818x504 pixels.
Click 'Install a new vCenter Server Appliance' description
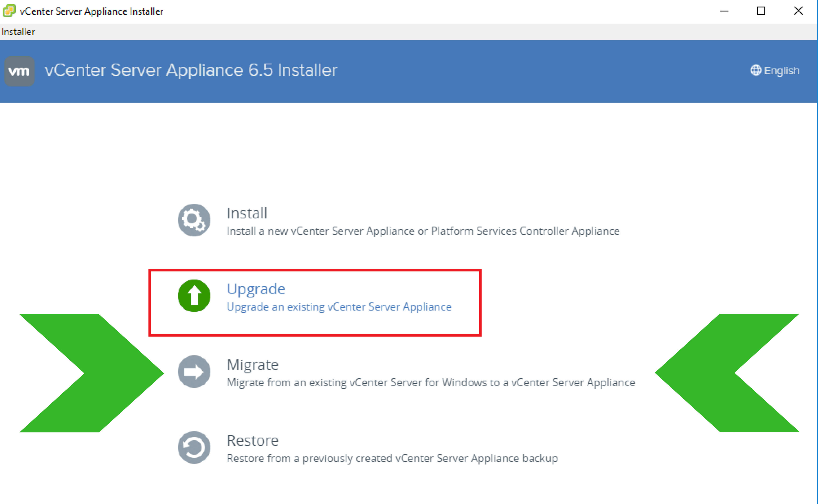(x=423, y=231)
